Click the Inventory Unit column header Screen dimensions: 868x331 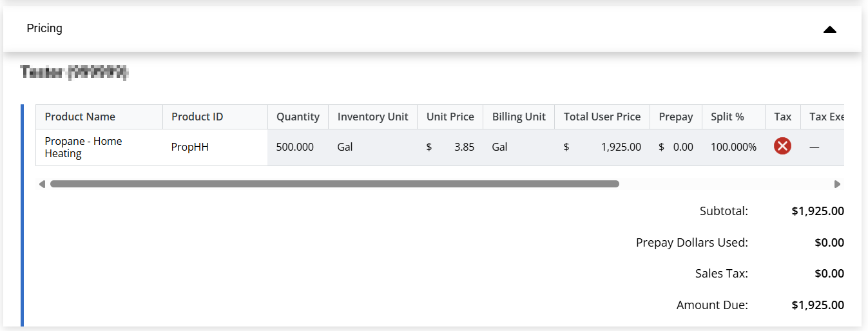pyautogui.click(x=372, y=117)
